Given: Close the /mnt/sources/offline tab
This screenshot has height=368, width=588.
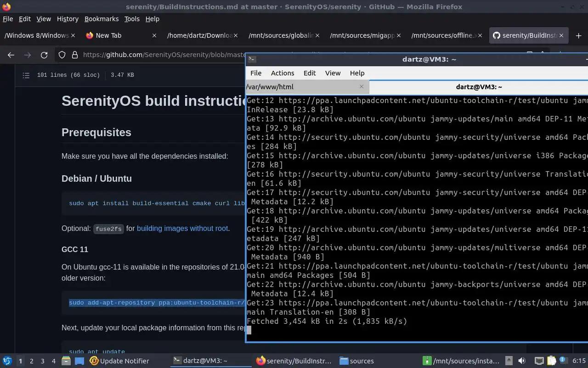Looking at the screenshot, I should [x=480, y=35].
